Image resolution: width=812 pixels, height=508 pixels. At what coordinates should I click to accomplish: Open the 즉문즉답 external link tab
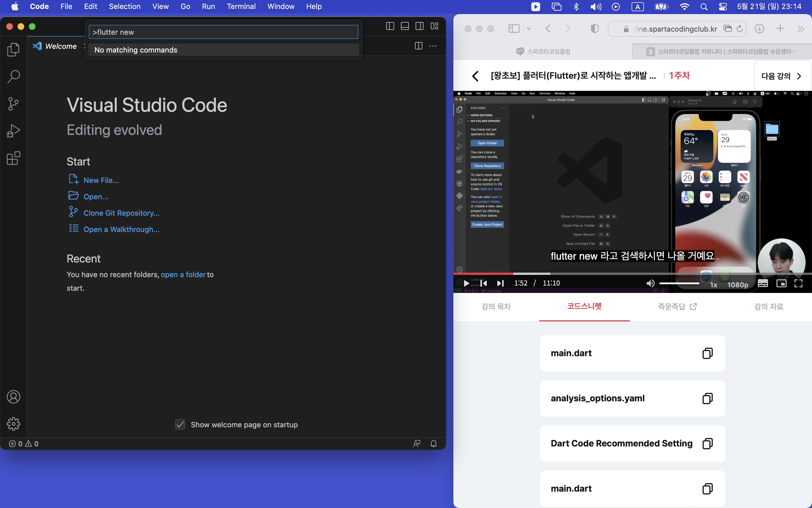coord(677,306)
